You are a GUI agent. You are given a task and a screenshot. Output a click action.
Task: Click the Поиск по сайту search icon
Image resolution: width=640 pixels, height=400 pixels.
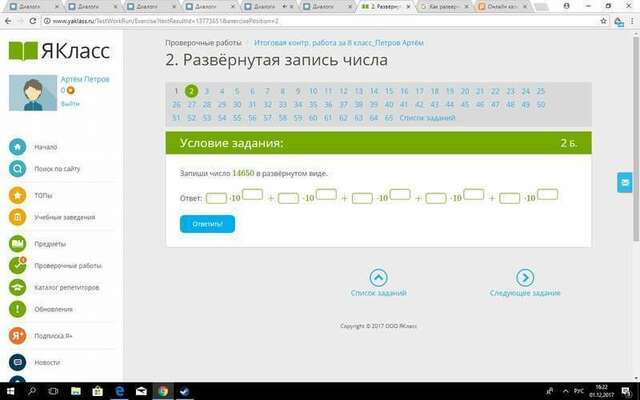tap(18, 169)
